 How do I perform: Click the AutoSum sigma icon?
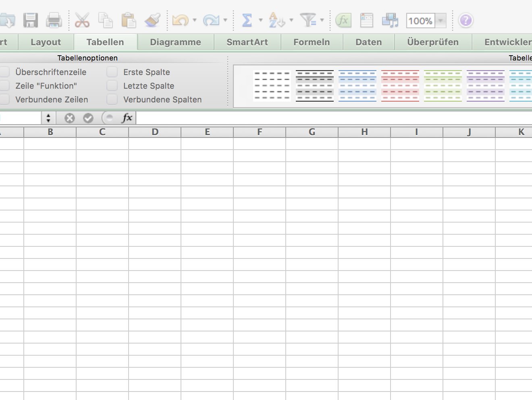[247, 20]
